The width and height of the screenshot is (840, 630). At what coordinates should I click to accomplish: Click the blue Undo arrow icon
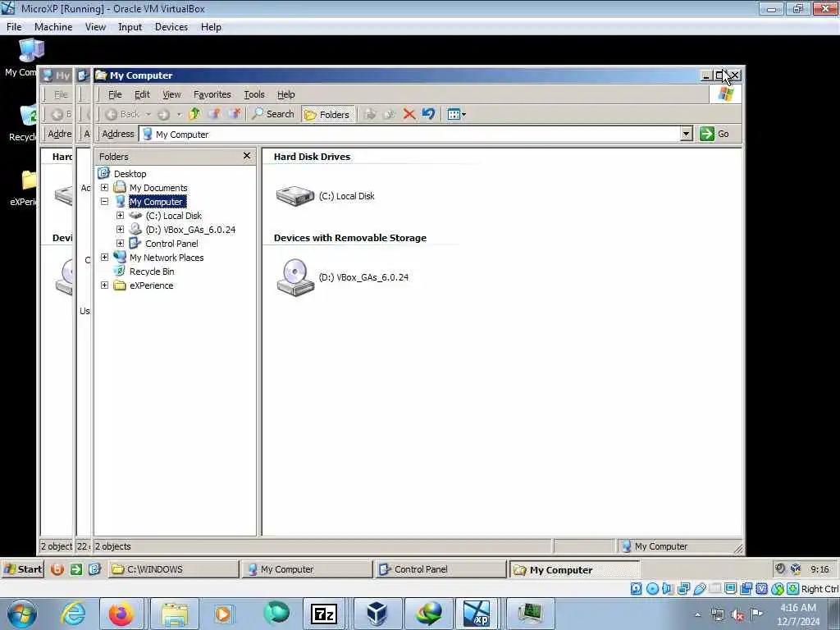(428, 113)
